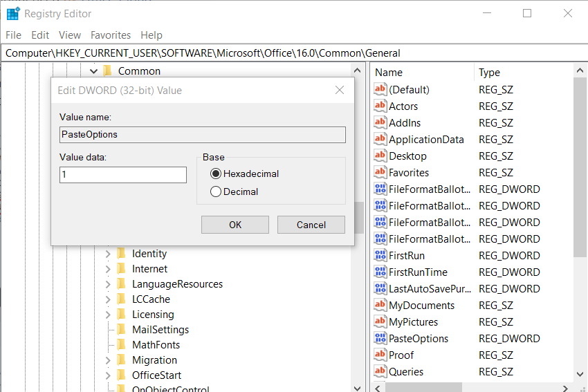This screenshot has width=588, height=392.
Task: Click the Licensing folder icon
Action: click(x=122, y=315)
